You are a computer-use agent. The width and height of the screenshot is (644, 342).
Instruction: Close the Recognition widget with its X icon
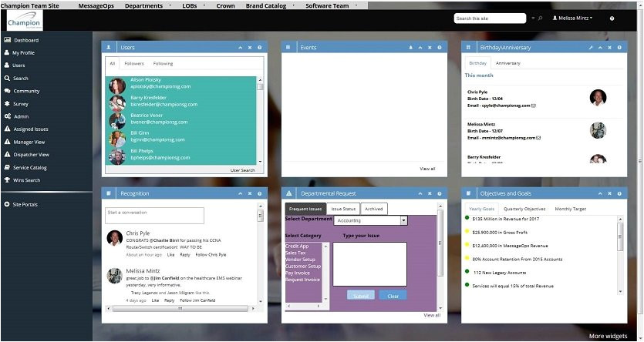(x=249, y=193)
